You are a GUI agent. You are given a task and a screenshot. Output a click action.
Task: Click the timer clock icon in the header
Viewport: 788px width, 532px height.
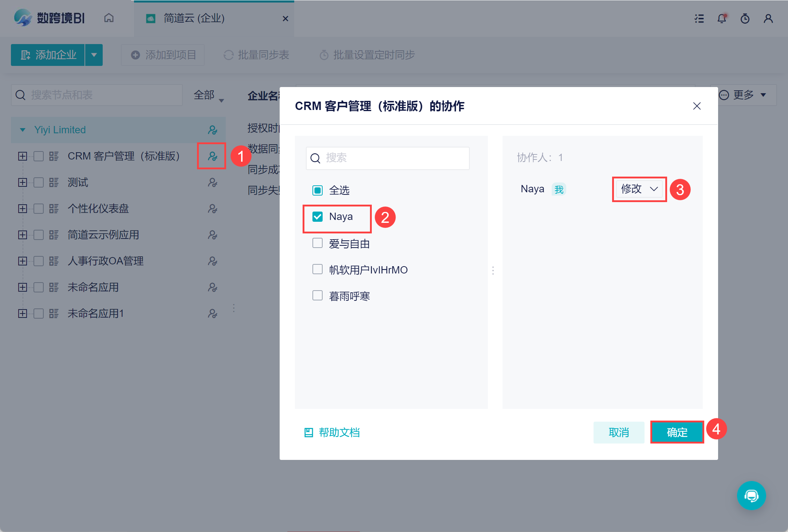pyautogui.click(x=745, y=18)
